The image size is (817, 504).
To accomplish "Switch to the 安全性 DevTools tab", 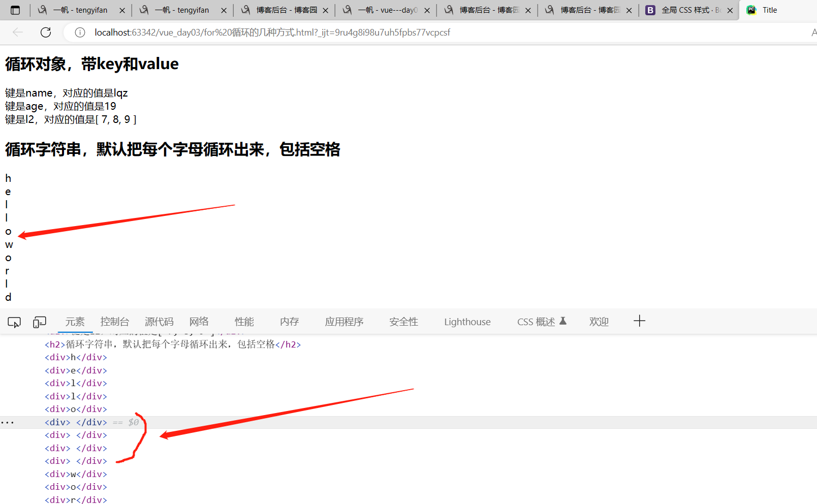I will pyautogui.click(x=404, y=322).
